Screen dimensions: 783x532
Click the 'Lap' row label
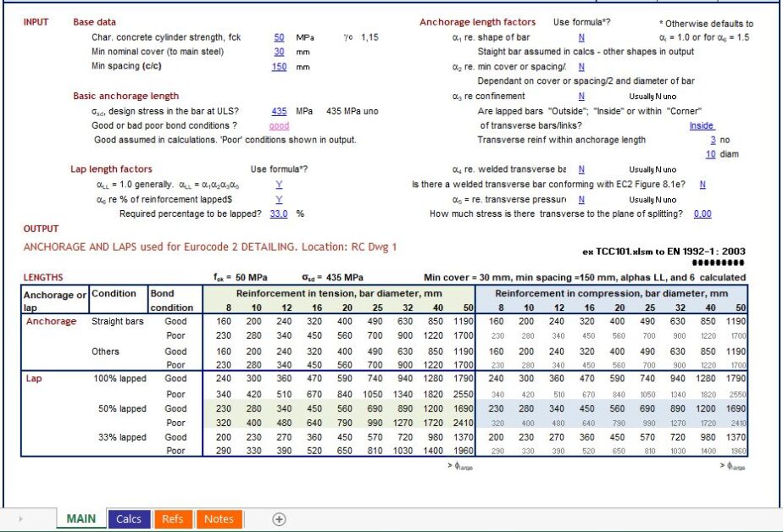tap(34, 379)
